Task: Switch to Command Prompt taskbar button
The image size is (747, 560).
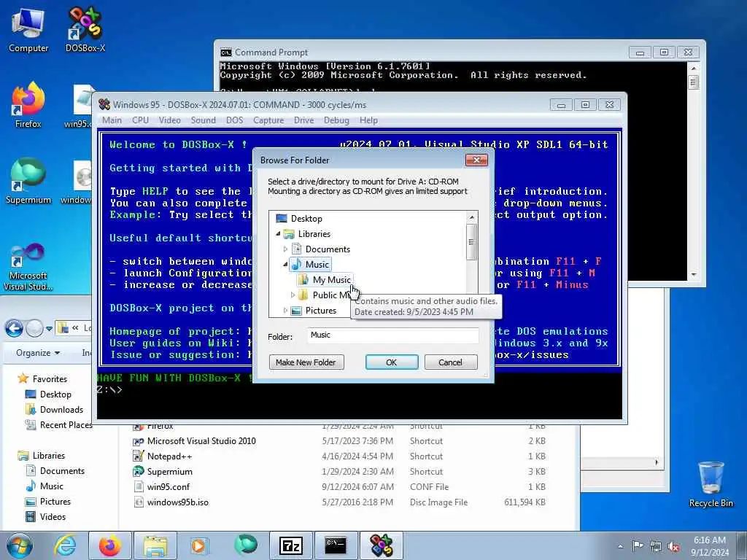Action: [x=336, y=545]
